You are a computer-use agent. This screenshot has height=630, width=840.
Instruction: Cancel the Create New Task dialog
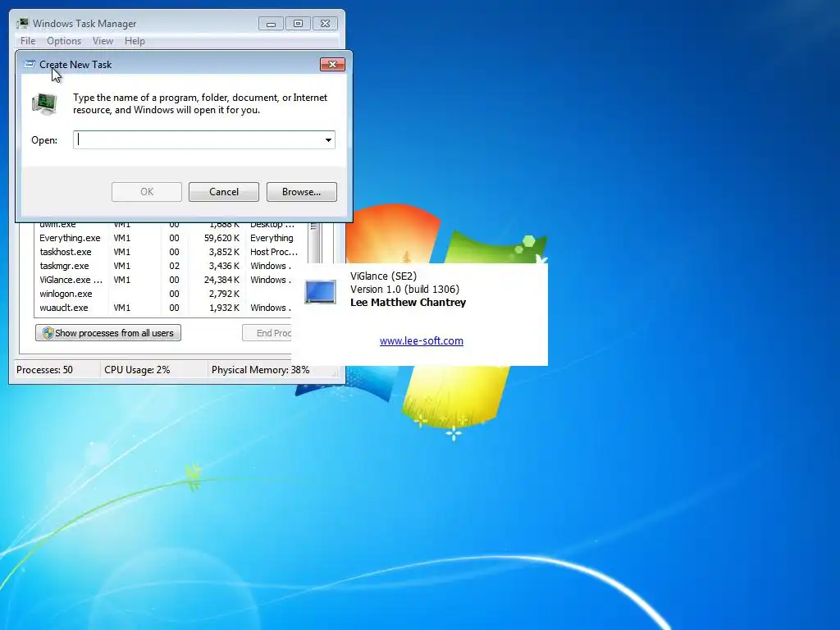point(224,192)
